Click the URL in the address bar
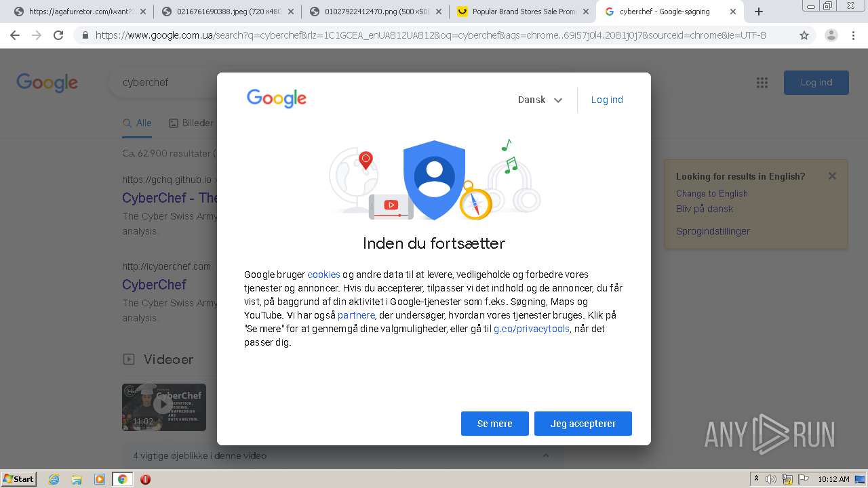Screen dimensions: 868x488 [x=431, y=35]
